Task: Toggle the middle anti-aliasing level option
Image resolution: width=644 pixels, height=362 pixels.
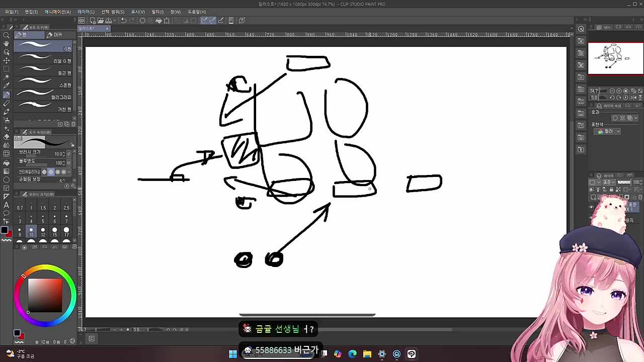Action: (57, 172)
